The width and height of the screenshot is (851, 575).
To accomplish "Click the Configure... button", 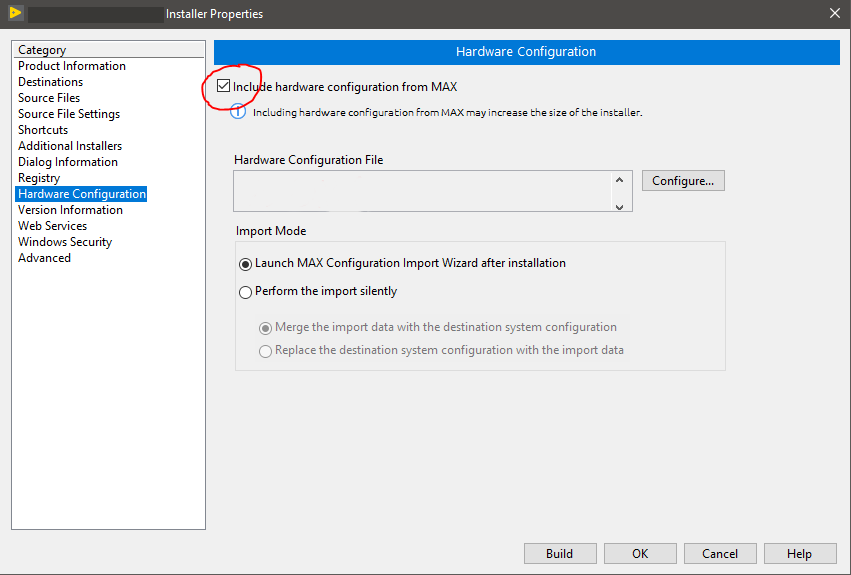I will pyautogui.click(x=683, y=181).
